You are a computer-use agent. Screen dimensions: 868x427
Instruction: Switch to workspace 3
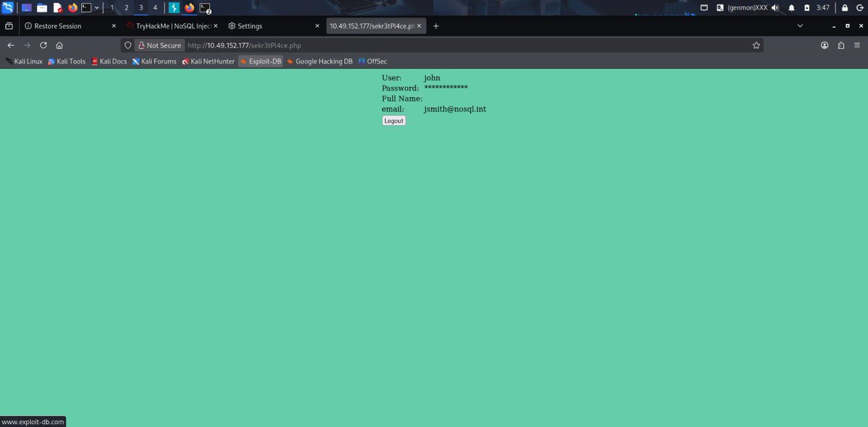point(140,8)
